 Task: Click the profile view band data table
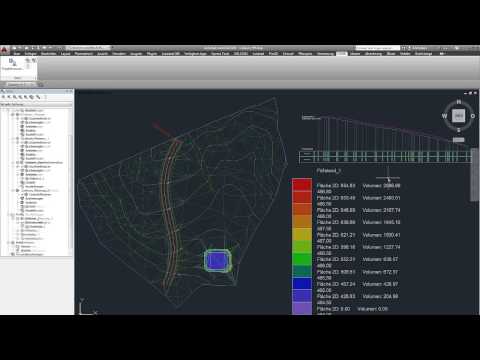(386, 157)
